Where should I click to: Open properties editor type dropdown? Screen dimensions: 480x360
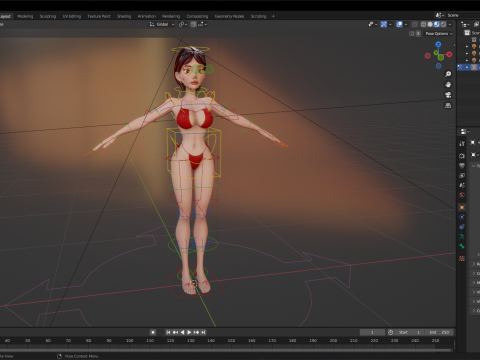[464, 132]
